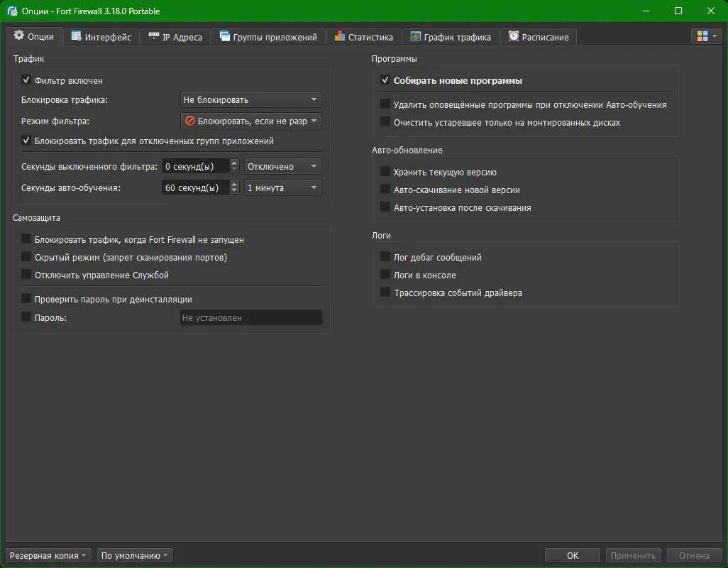Click the Интерфейс tab icon
The image size is (728, 568).
[x=76, y=35]
